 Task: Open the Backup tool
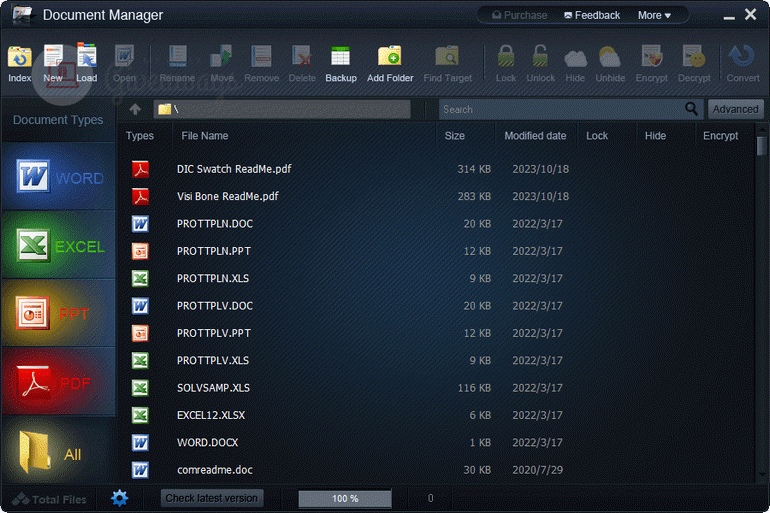[x=341, y=62]
